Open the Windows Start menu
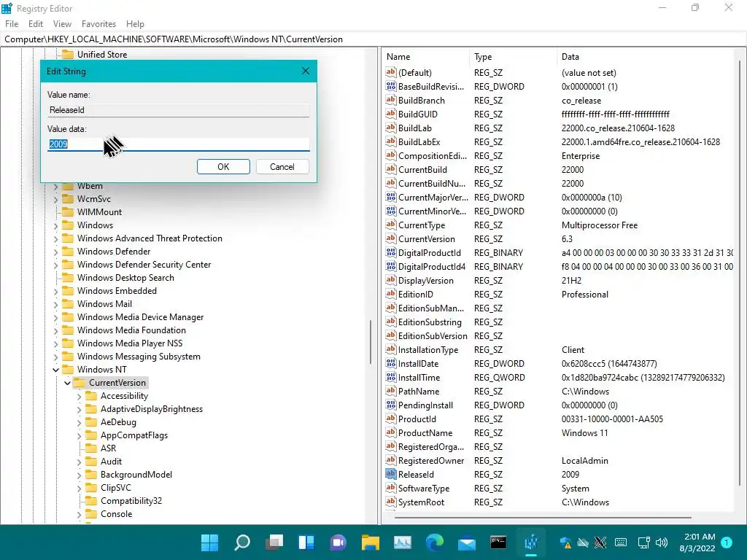This screenshot has height=560, width=747. click(209, 542)
